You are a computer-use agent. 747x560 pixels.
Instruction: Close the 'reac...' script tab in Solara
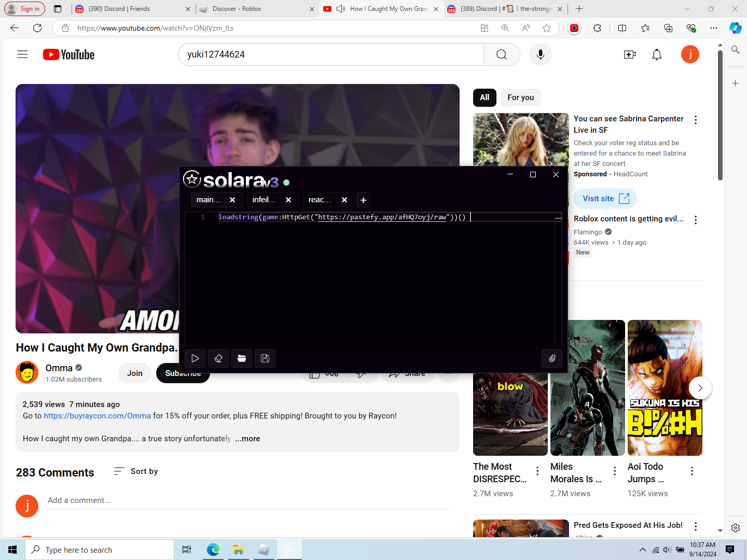pos(344,200)
